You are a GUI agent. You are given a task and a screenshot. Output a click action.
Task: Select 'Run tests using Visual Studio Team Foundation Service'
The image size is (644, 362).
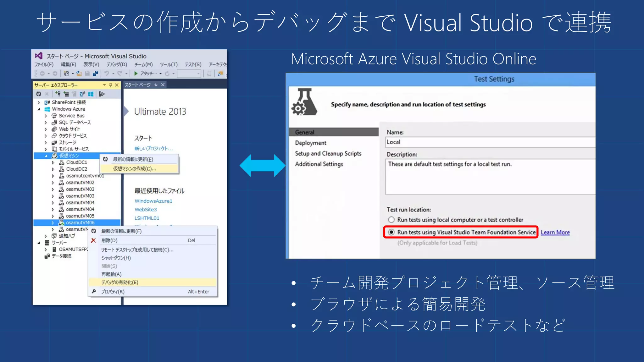pos(391,232)
